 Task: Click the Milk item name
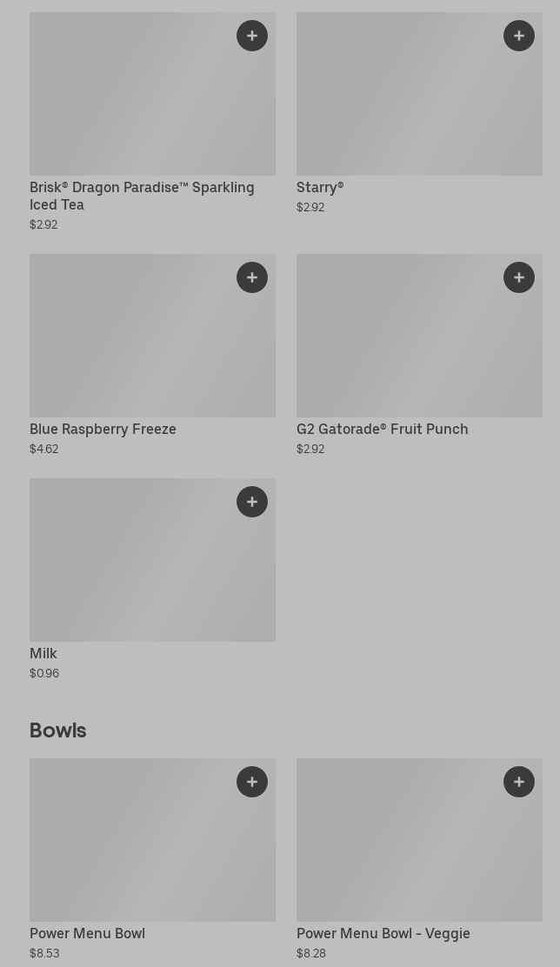[43, 653]
